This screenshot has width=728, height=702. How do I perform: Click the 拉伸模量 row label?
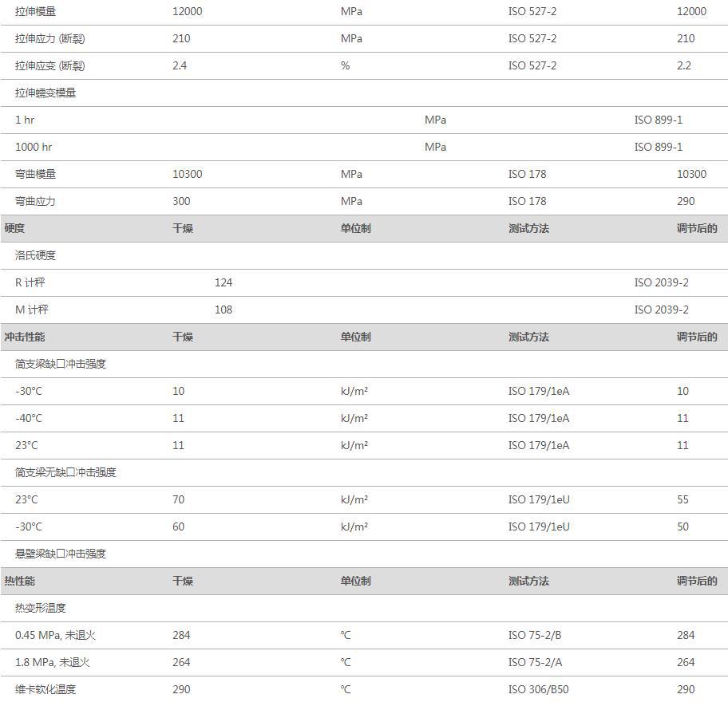point(35,11)
